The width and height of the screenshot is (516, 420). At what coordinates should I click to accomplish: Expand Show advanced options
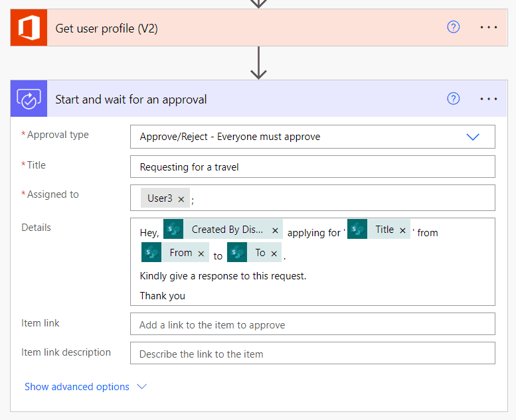pos(86,387)
